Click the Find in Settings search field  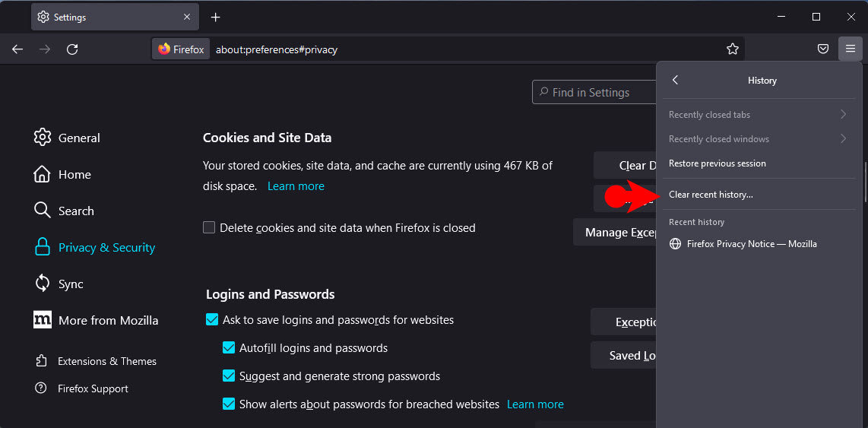click(x=594, y=93)
